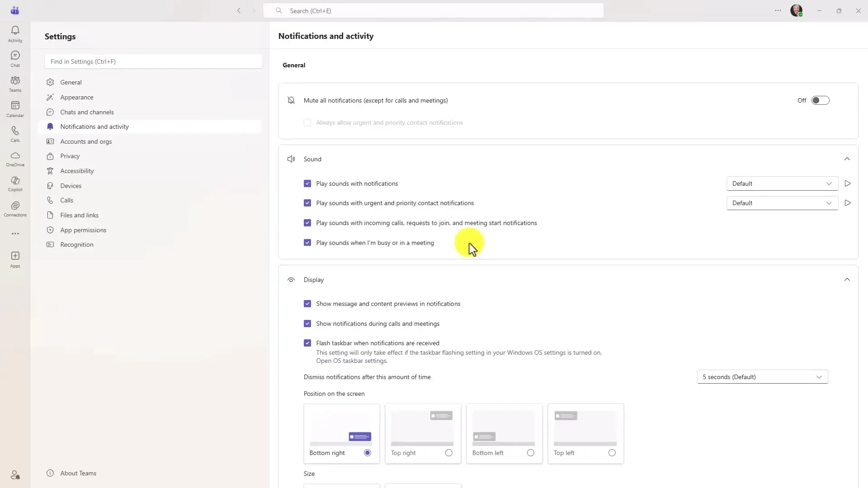The image size is (868, 488).
Task: Open Accessibility settings category
Action: coord(150,171)
